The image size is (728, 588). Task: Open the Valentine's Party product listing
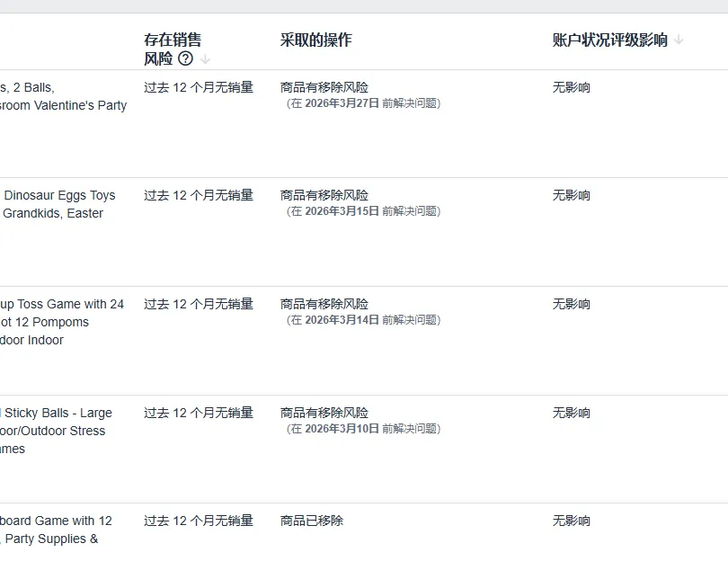click(x=63, y=105)
